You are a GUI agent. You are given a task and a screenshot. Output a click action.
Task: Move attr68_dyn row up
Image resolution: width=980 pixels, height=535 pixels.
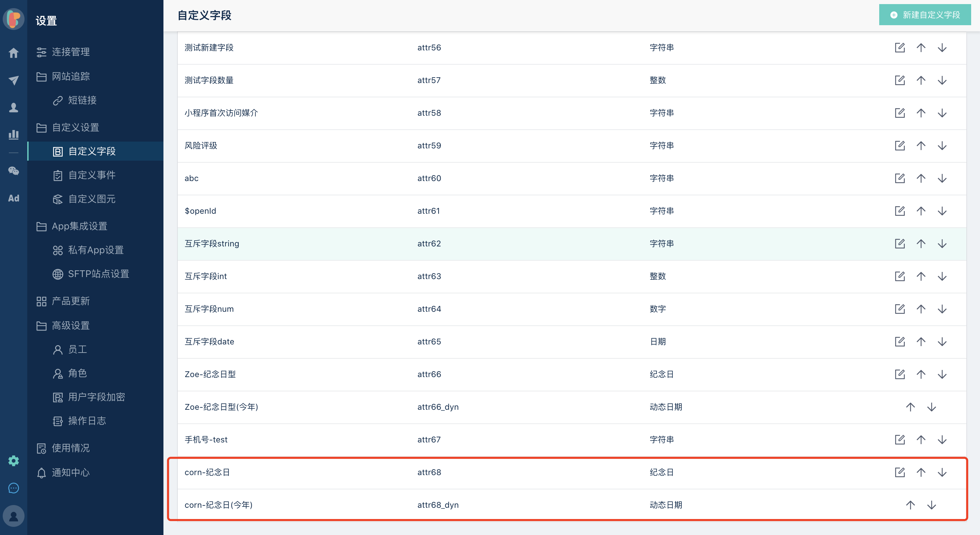[910, 505]
